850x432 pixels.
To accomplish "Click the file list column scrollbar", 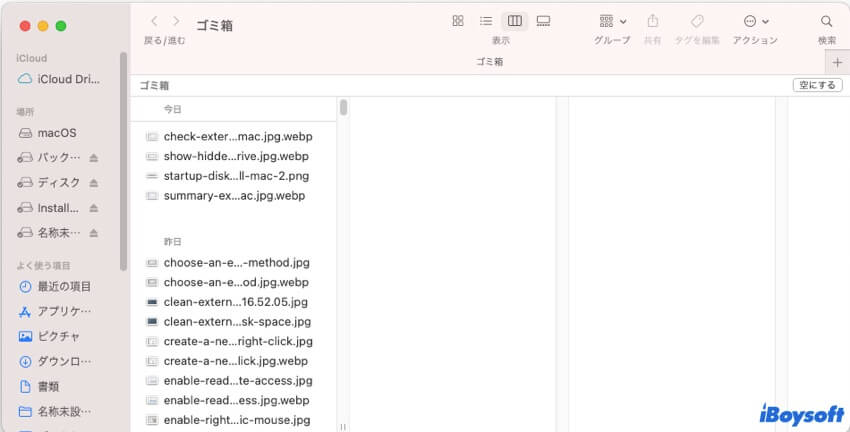I will click(343, 108).
